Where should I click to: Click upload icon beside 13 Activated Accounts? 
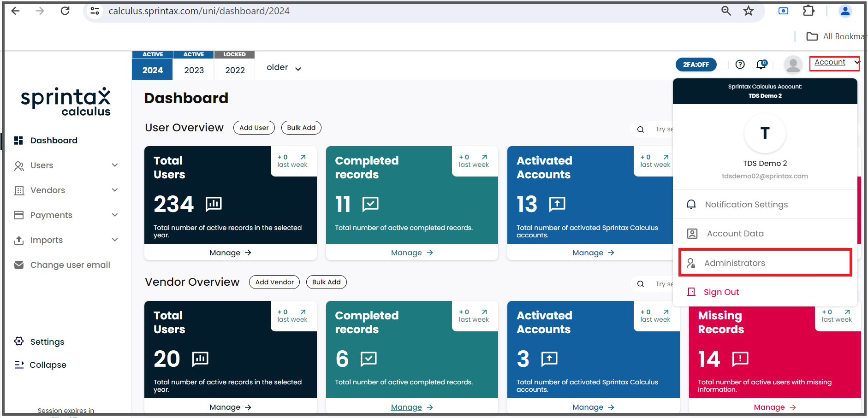point(557,204)
